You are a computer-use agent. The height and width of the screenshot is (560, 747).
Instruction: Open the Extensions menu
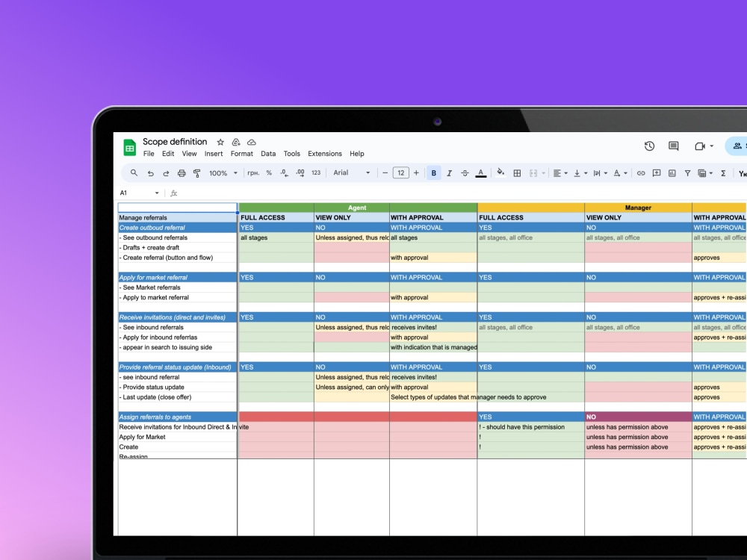tap(325, 154)
